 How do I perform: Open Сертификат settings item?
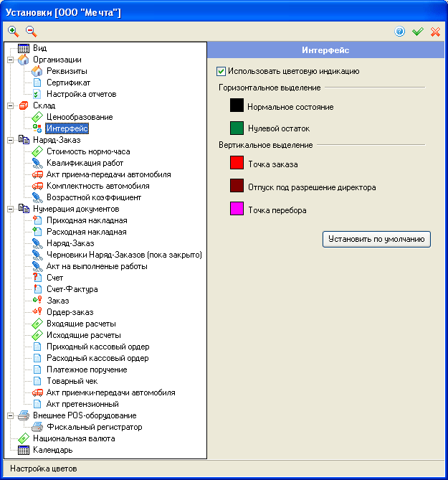click(68, 83)
